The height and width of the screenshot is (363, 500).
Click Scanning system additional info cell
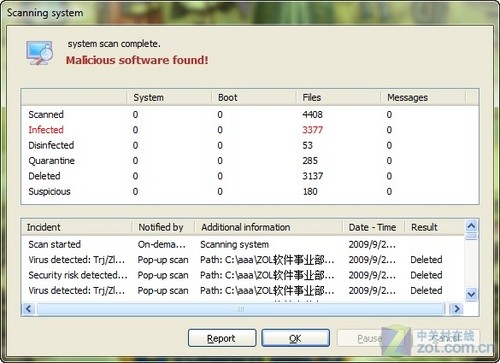pos(234,244)
